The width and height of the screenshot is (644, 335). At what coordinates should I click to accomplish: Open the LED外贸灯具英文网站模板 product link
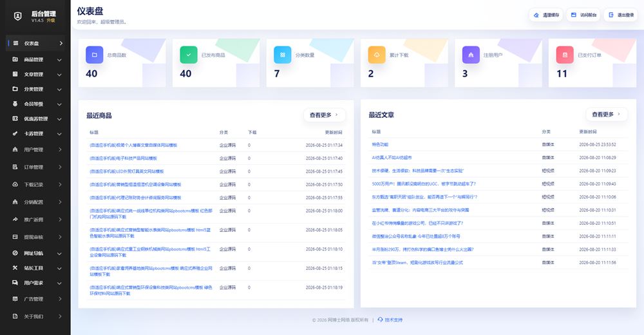pyautogui.click(x=126, y=171)
